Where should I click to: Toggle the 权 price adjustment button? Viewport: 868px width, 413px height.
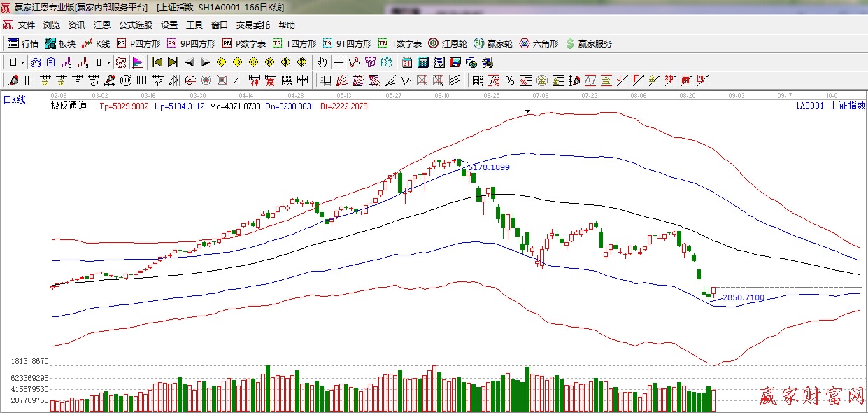pos(120,62)
